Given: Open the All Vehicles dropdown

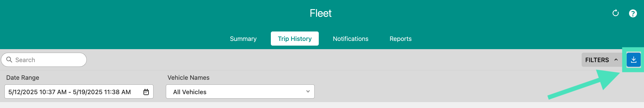Looking at the screenshot, I should (x=240, y=92).
